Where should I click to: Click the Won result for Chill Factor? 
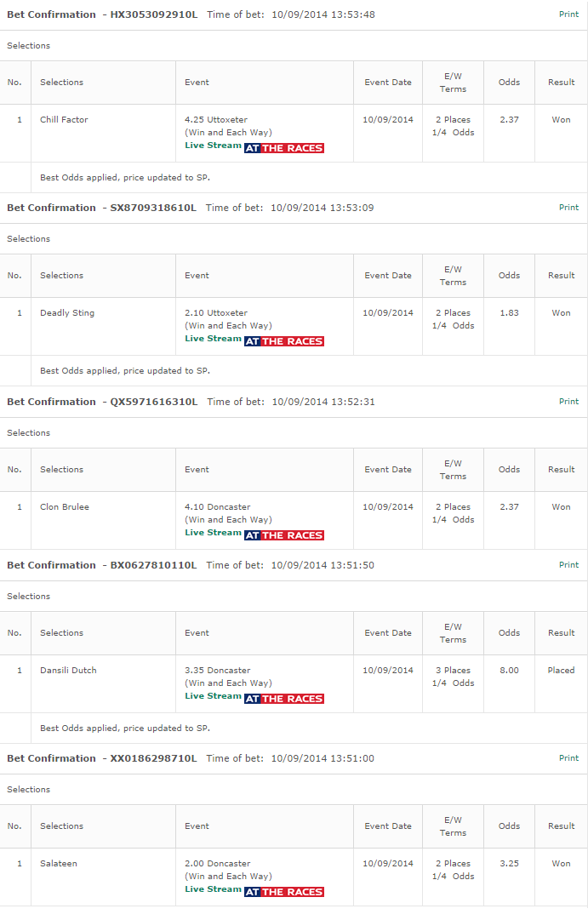(561, 119)
